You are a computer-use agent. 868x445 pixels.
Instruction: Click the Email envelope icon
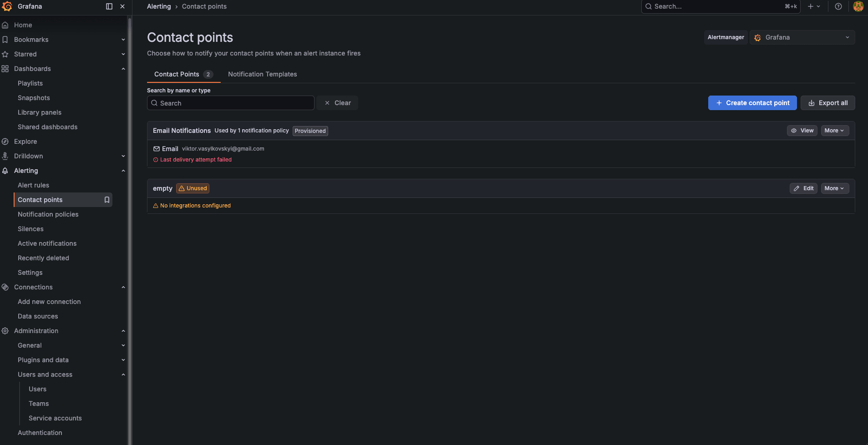click(x=157, y=149)
